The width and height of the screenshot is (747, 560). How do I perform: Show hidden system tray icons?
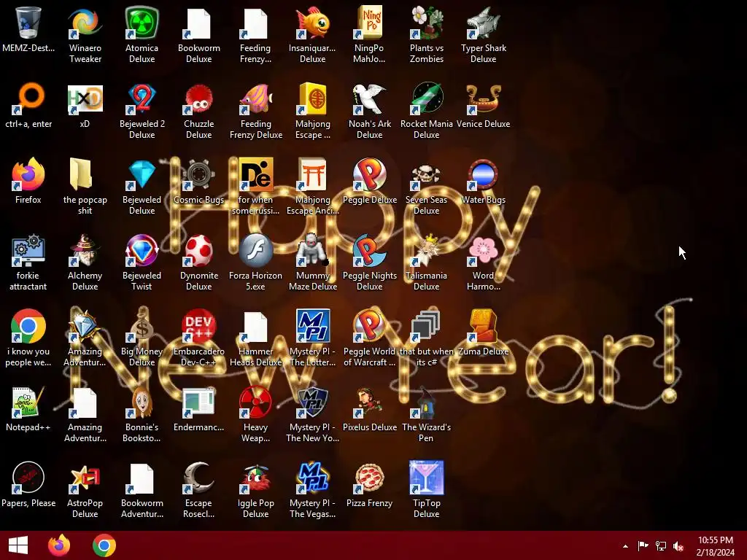[625, 546]
